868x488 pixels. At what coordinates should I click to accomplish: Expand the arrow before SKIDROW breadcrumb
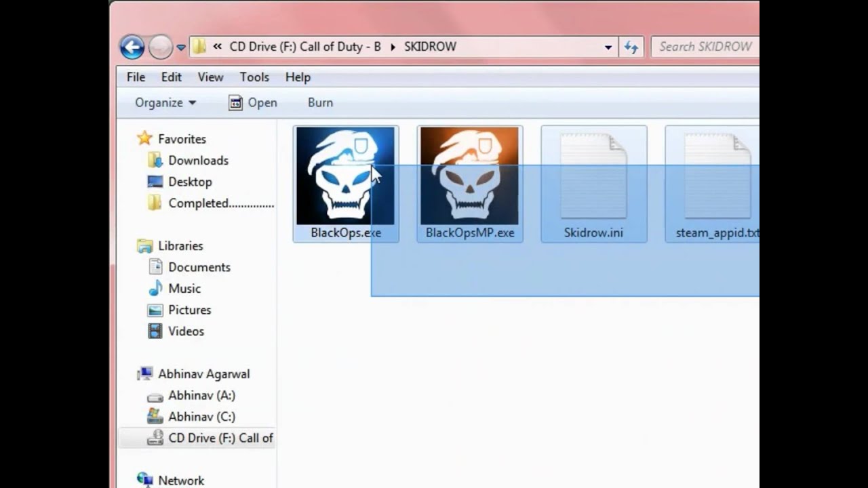[x=393, y=47]
